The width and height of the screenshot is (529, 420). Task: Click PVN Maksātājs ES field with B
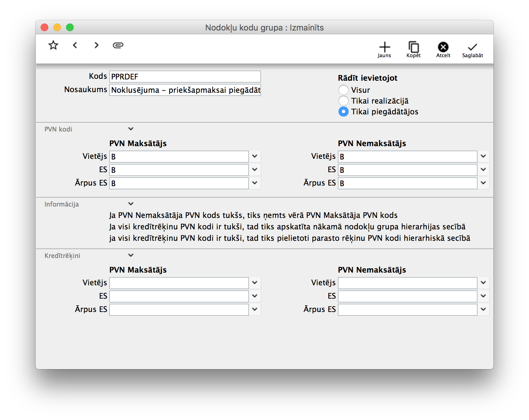pyautogui.click(x=179, y=170)
